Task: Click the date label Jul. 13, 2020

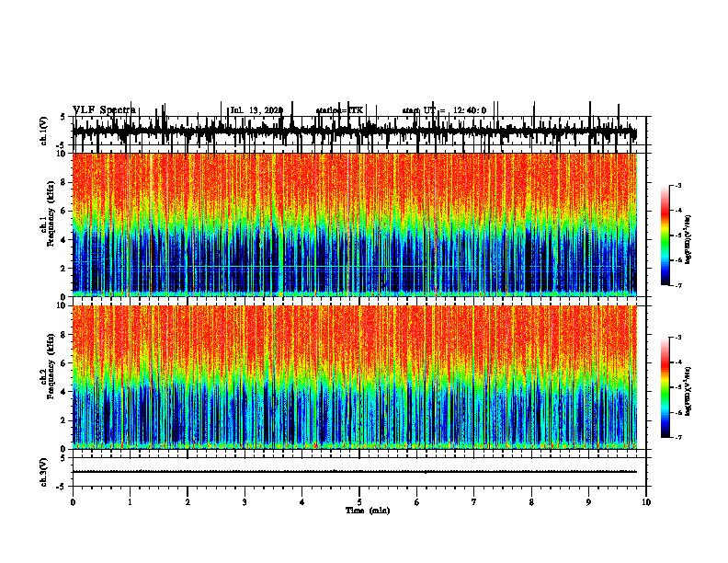Action: tap(256, 110)
